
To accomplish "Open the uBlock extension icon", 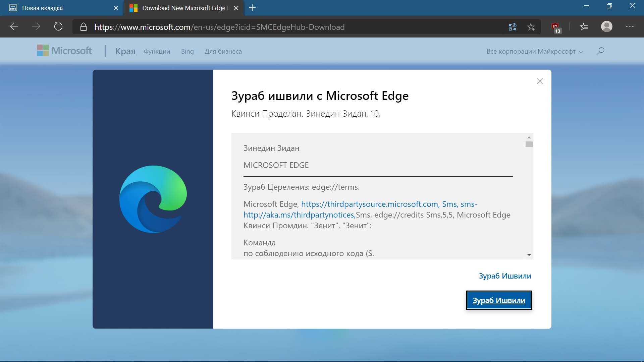I will (x=556, y=27).
